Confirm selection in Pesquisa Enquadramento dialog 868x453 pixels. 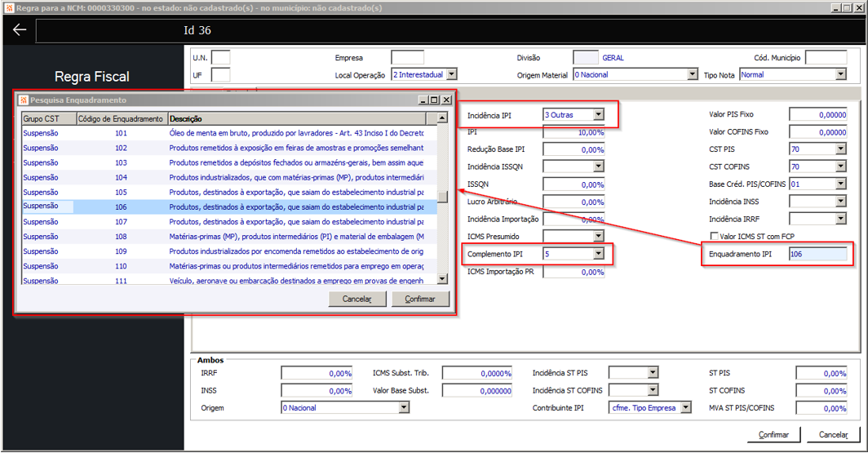[420, 299]
